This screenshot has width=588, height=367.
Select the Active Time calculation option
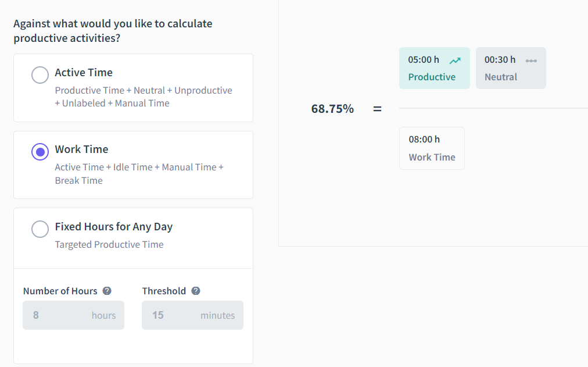[x=40, y=74]
